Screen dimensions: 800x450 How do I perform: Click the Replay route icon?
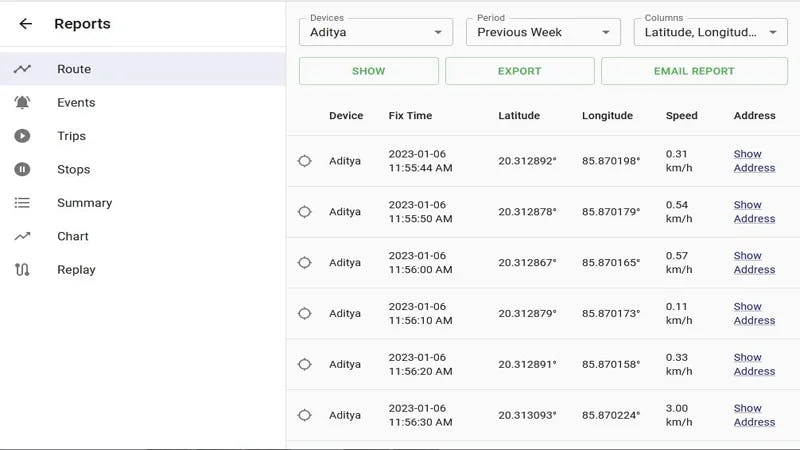22,270
